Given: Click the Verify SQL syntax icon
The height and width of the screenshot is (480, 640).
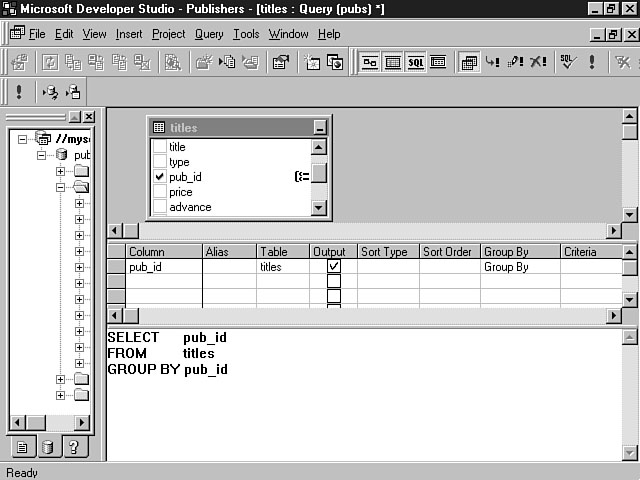Looking at the screenshot, I should tap(567, 62).
